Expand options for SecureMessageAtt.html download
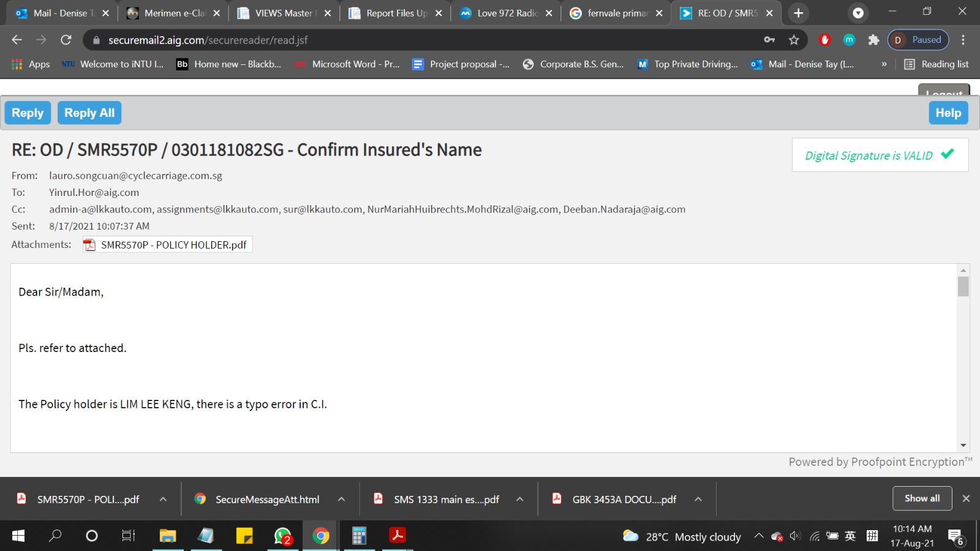Image resolution: width=980 pixels, height=551 pixels. tap(341, 499)
